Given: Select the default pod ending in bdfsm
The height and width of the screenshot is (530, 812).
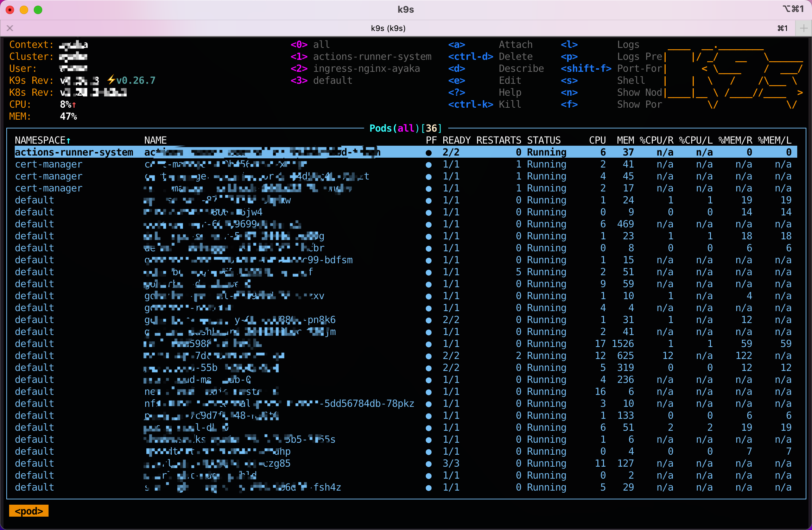Looking at the screenshot, I should tap(406, 260).
